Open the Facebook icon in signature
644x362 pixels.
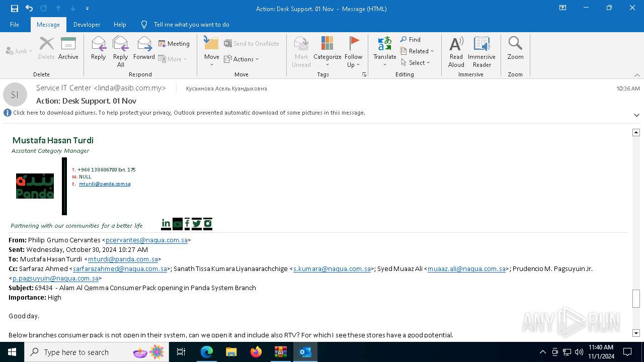tap(187, 224)
